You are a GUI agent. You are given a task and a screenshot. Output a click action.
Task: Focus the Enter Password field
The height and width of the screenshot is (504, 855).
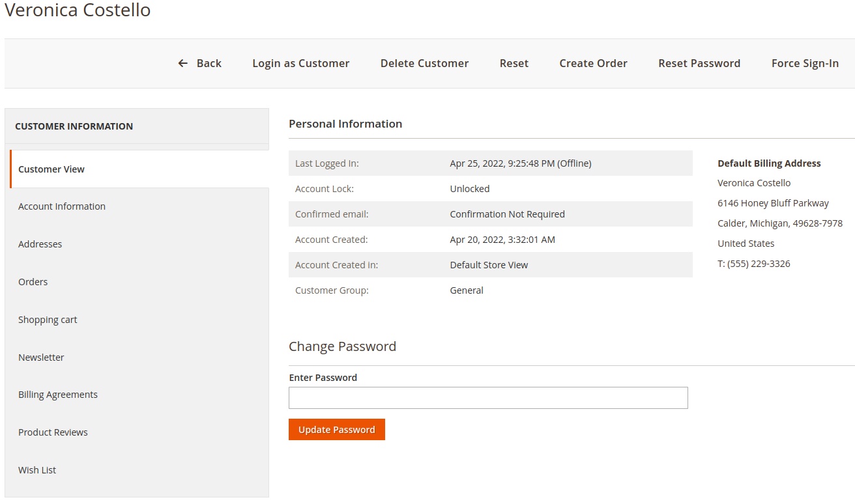click(x=488, y=398)
